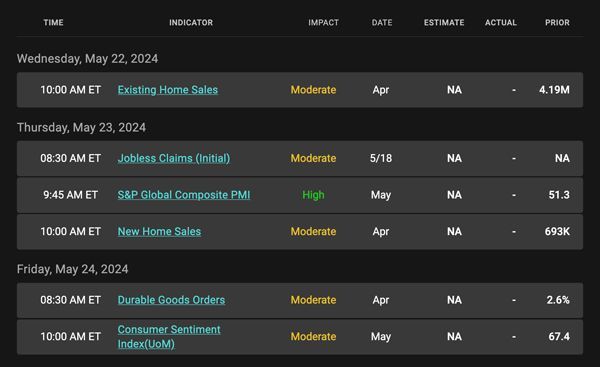
Task: Open Consumer Sentiment Index(UoM) link
Action: click(x=169, y=337)
